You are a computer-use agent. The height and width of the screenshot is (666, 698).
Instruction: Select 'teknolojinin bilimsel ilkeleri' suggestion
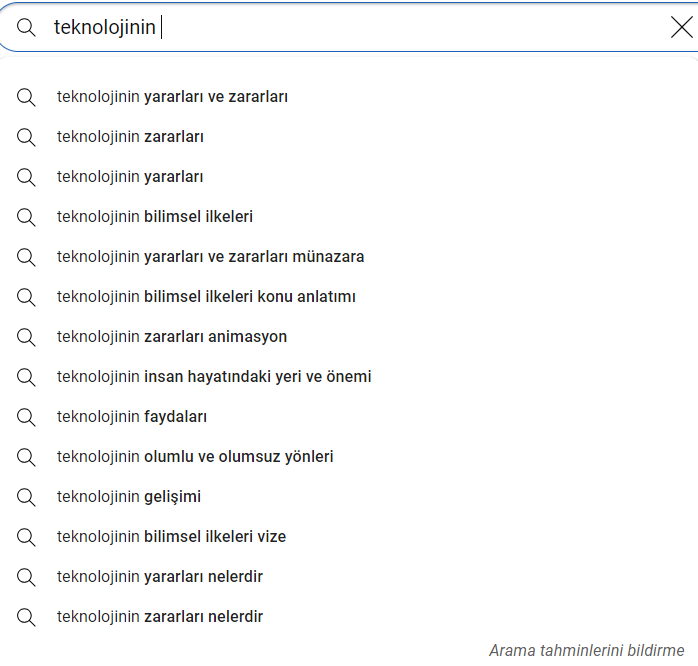(x=155, y=217)
